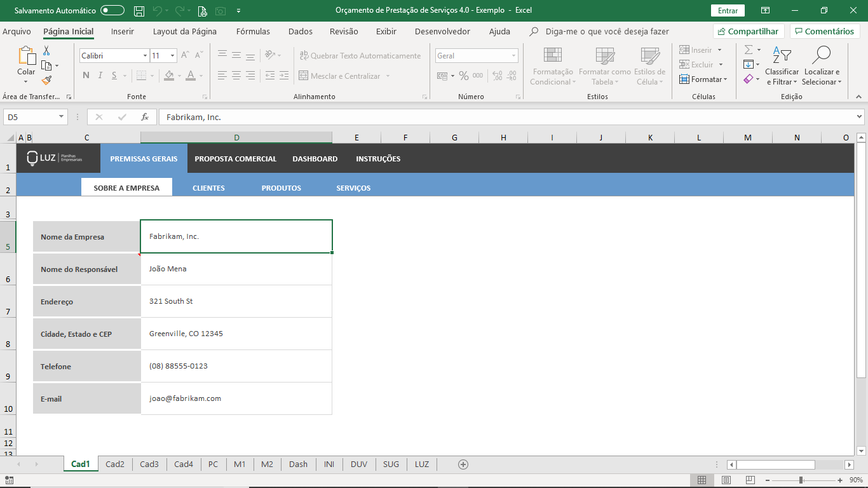868x488 pixels.
Task: Toggle Salvamento Automático switch
Action: [112, 11]
